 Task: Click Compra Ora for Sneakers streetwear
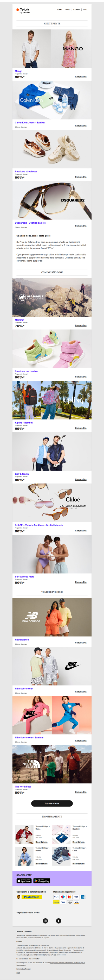click(80, 177)
